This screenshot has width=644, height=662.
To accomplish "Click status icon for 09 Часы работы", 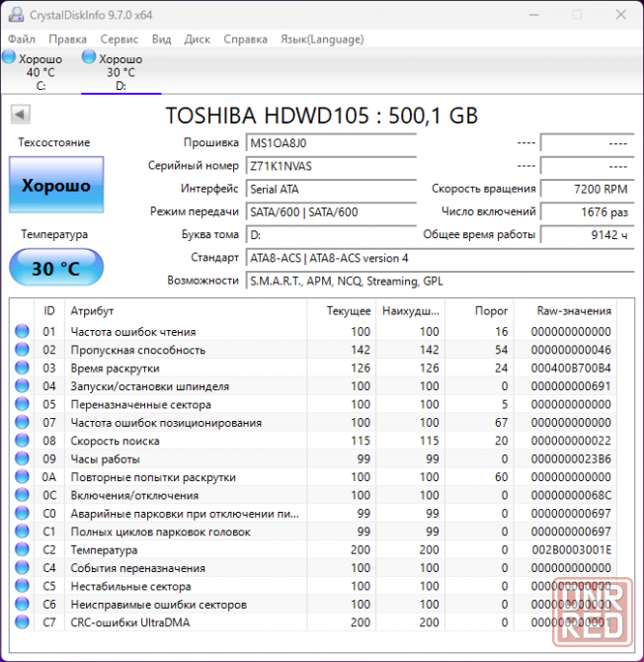I will tap(22, 458).
